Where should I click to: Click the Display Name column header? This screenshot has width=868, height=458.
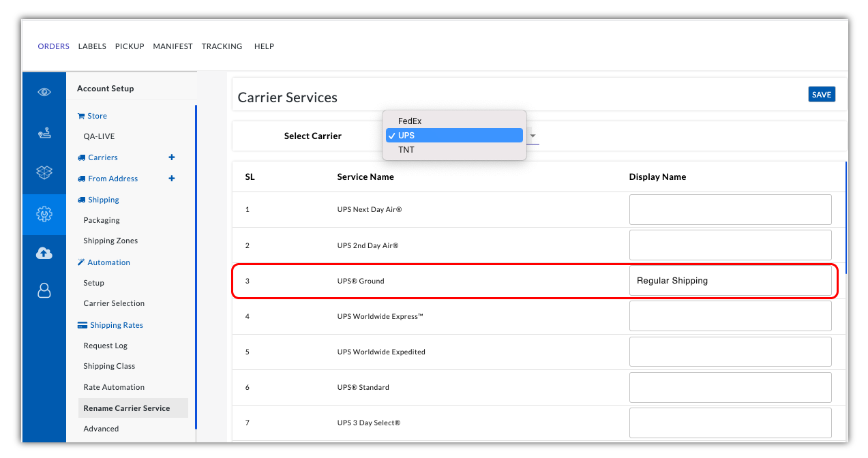click(x=657, y=177)
